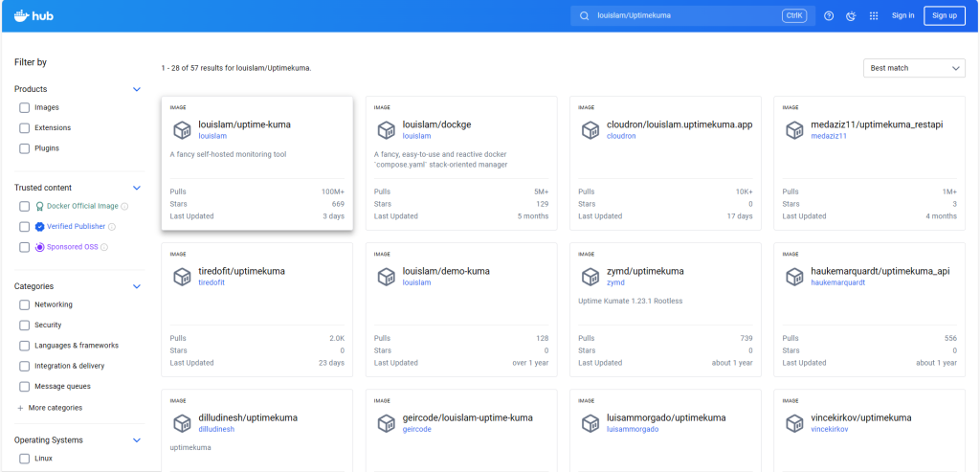Check the Docker Official Image filter
980x472 pixels.
pyautogui.click(x=24, y=206)
